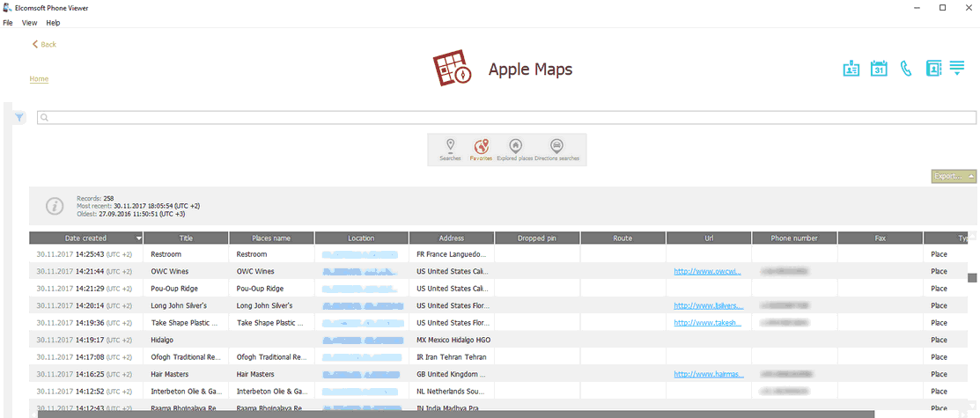Open the Contacts address book icon
Viewport: 980px width, 418px height.
(x=933, y=69)
